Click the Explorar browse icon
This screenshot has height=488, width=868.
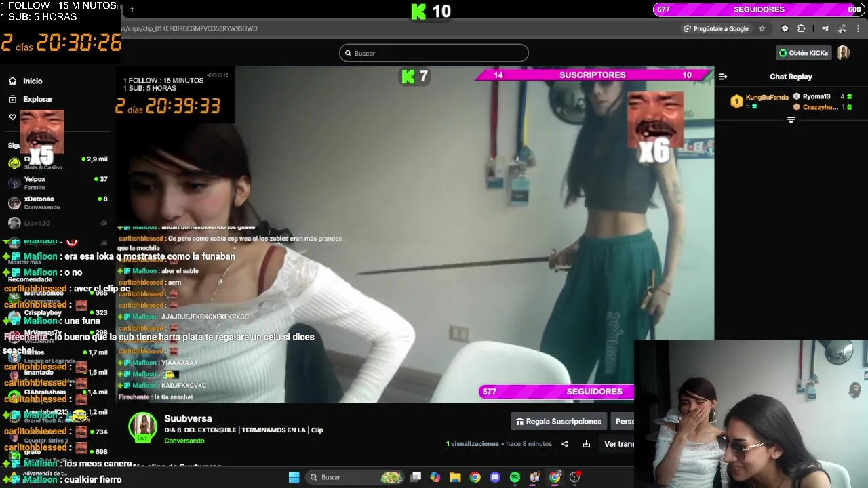[x=12, y=99]
